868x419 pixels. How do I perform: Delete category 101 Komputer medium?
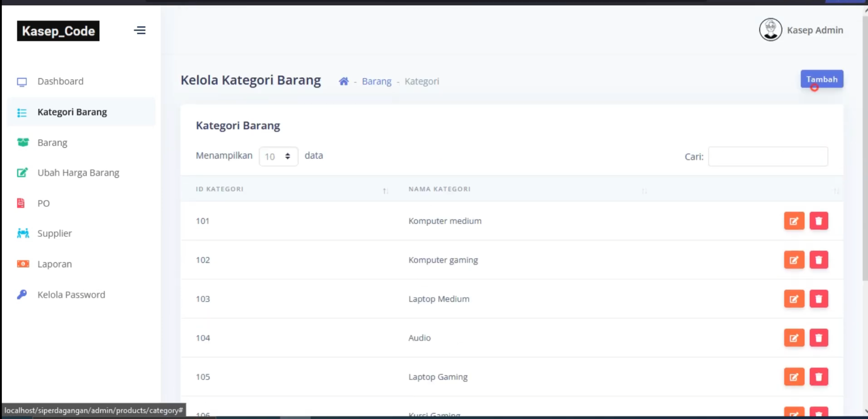pos(819,221)
